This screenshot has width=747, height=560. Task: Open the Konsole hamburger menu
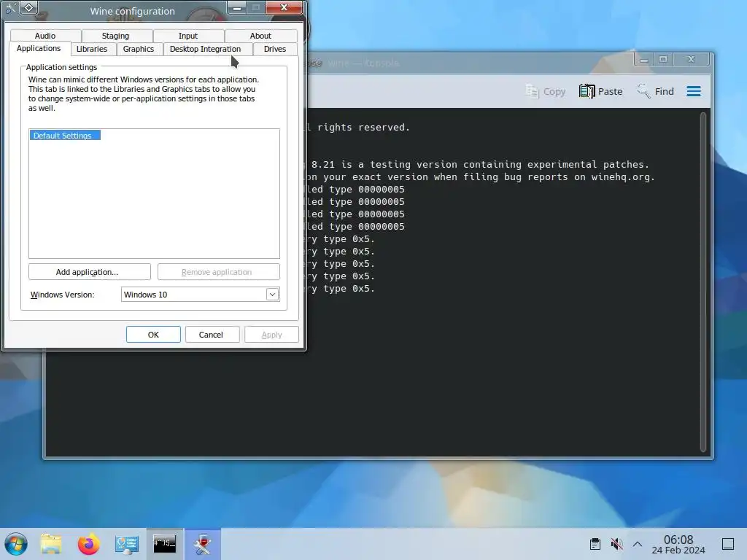(694, 91)
